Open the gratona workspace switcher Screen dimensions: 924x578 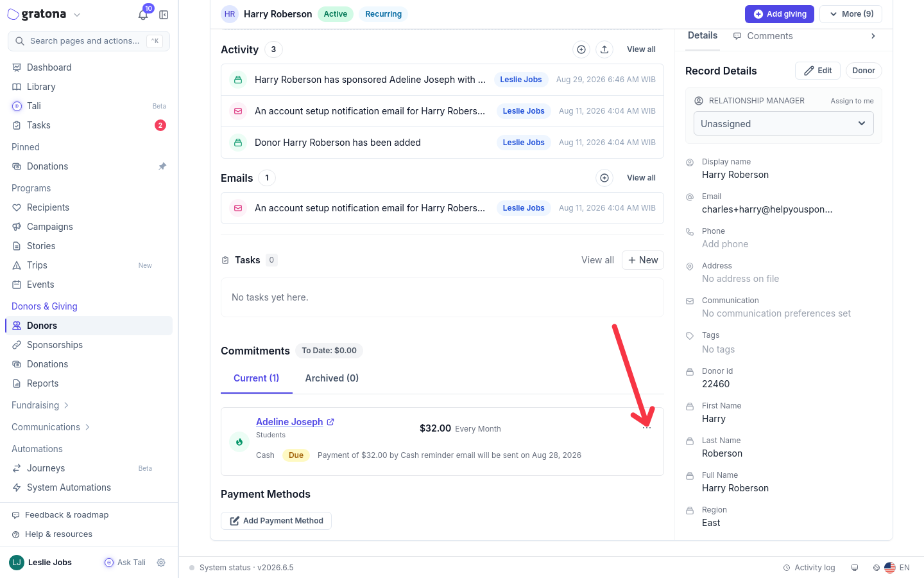(44, 14)
